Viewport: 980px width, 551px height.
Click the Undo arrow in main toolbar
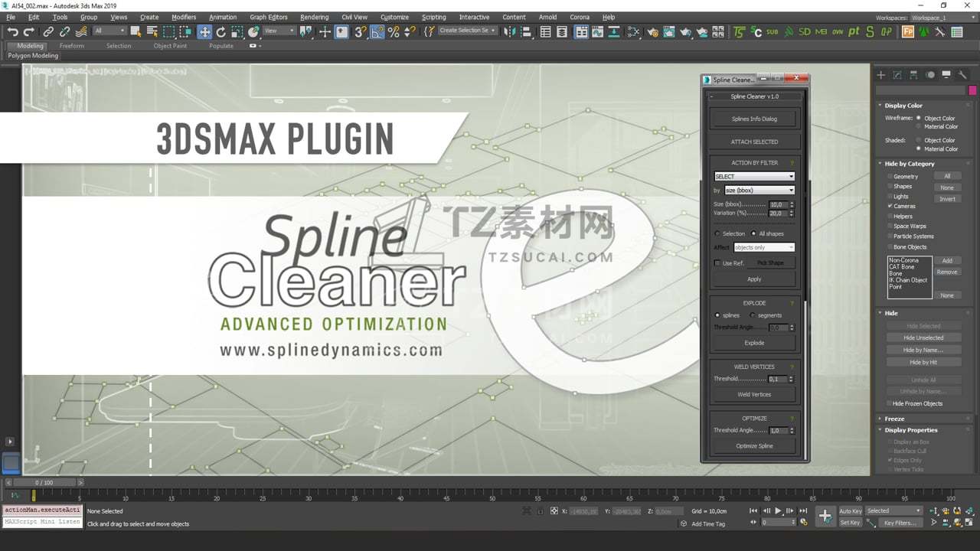coord(13,31)
